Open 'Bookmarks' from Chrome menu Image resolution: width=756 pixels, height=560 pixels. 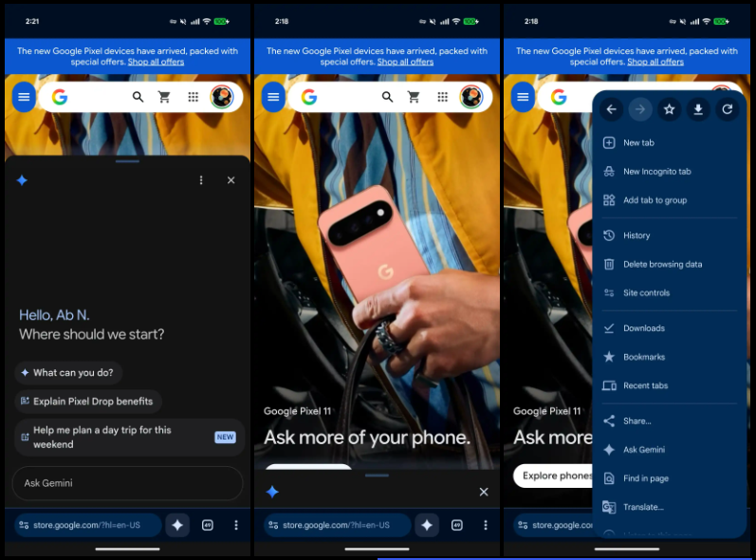pos(670,357)
